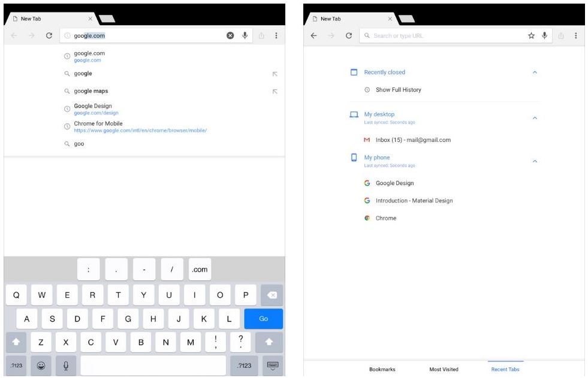Click Show Full History
The image size is (588, 378).
click(x=398, y=90)
